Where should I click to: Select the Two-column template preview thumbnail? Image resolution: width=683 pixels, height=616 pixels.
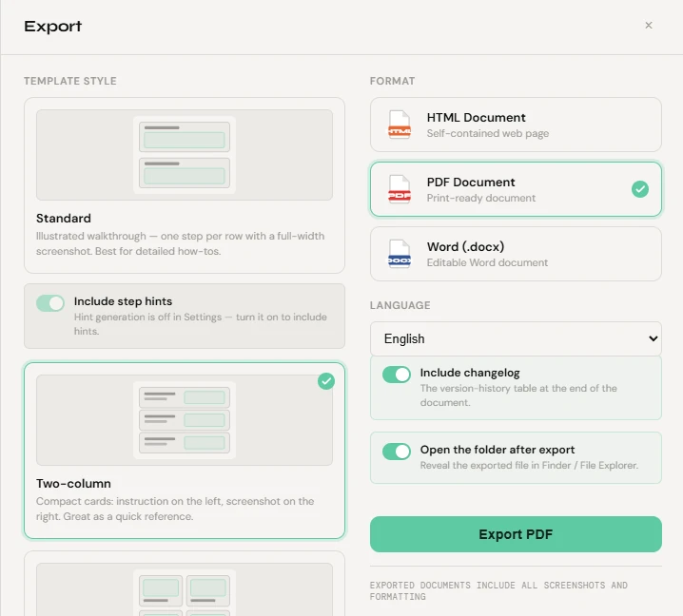click(x=185, y=420)
